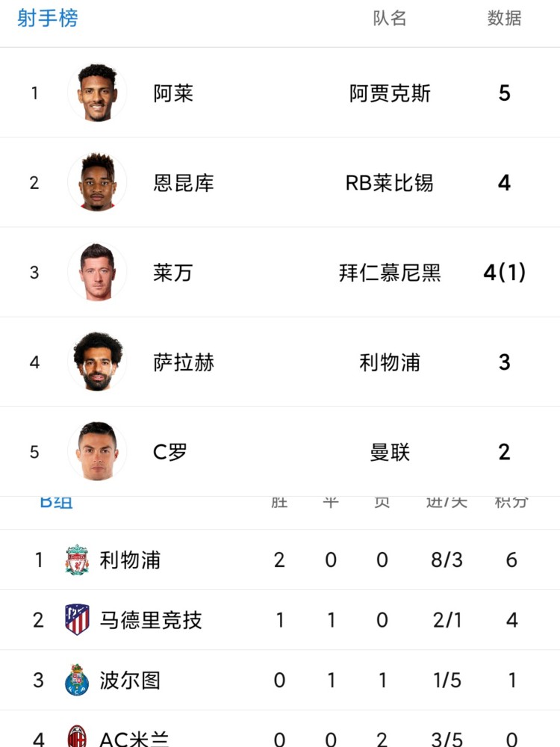
Task: Click the 波尔图 club crest icon
Action: tap(77, 680)
